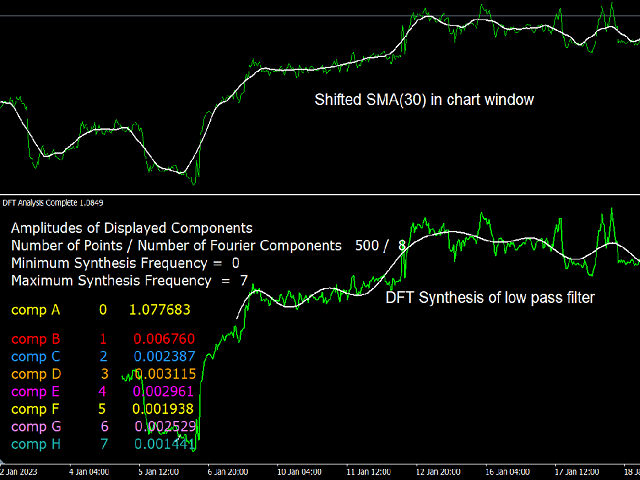640x480 pixels.
Task: Click the comp F amplitude 0.001938
Action: pyautogui.click(x=163, y=409)
